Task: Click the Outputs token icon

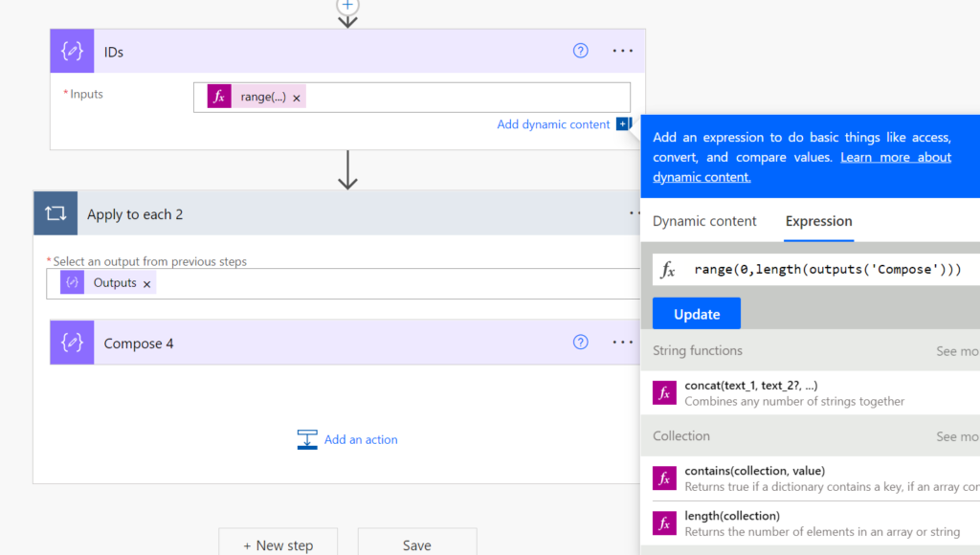Action: [x=73, y=282]
